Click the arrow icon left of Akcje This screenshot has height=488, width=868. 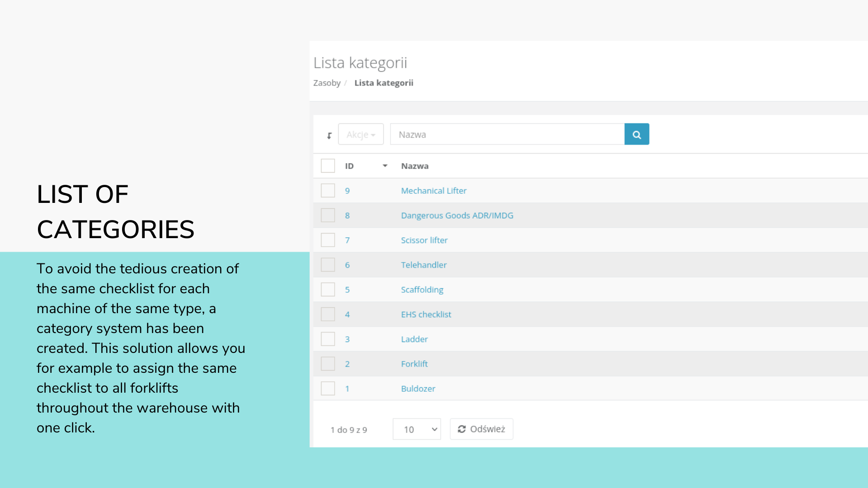pyautogui.click(x=329, y=136)
